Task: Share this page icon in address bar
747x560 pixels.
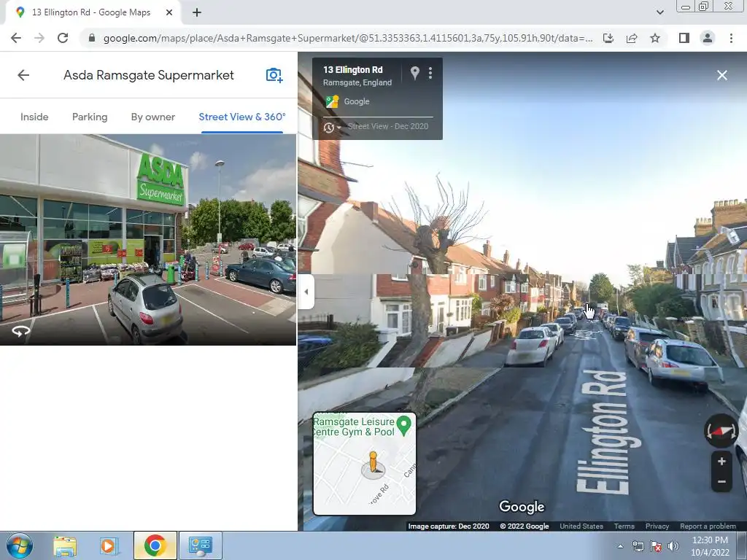Action: coord(632,38)
